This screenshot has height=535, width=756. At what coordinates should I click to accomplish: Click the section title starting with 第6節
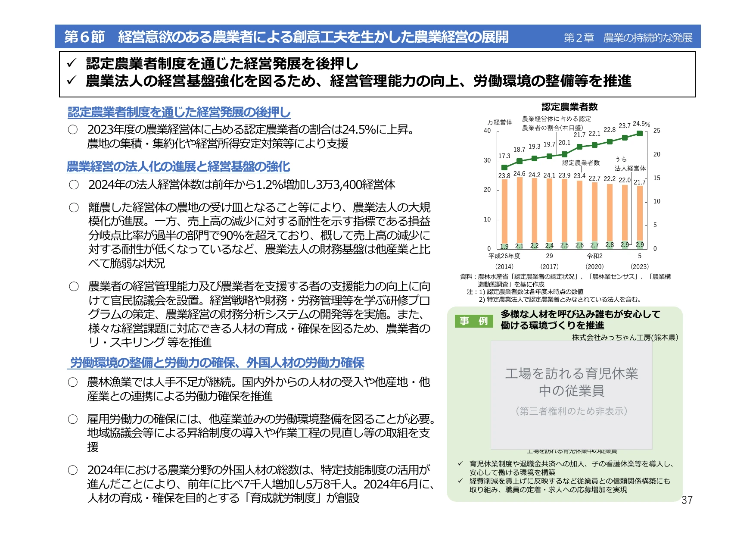pos(286,37)
